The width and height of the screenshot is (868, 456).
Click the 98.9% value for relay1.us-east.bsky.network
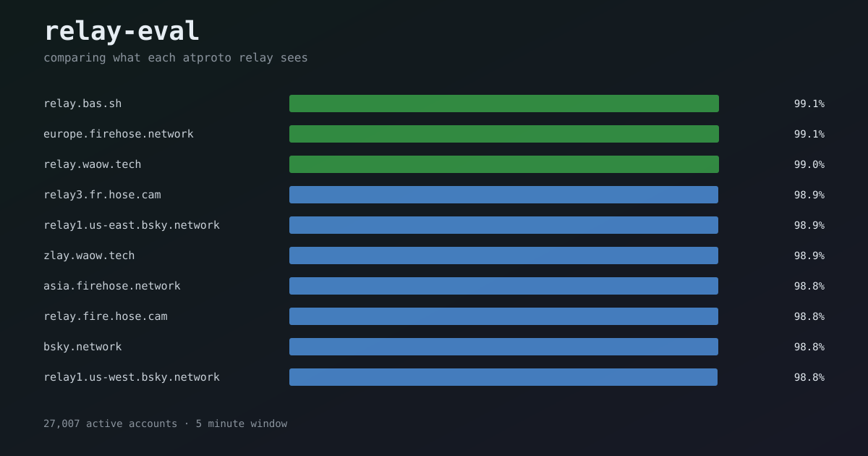[809, 225]
